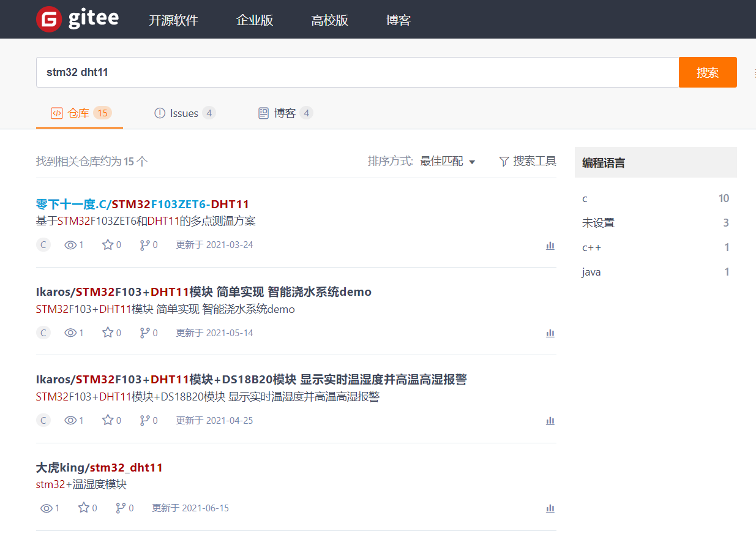Viewport: 756px width, 534px height.
Task: Open Ikaros 智能浇水系统demo repository
Action: 204,291
